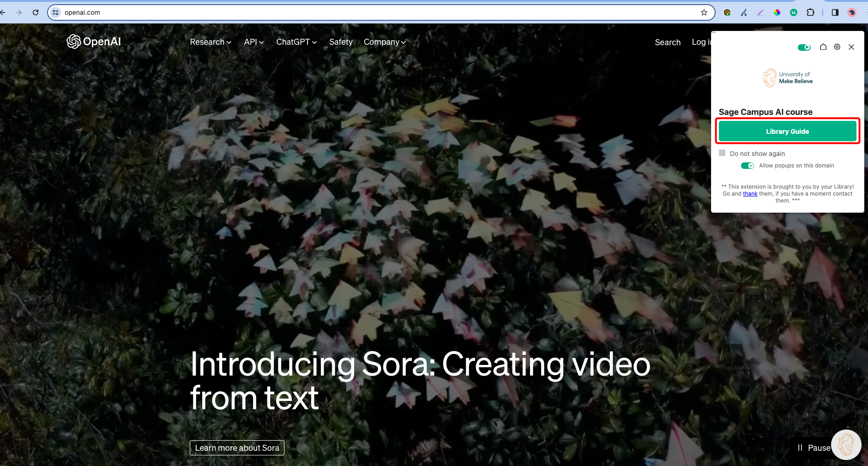Open the color wheel extension
The width and height of the screenshot is (868, 466).
(777, 12)
